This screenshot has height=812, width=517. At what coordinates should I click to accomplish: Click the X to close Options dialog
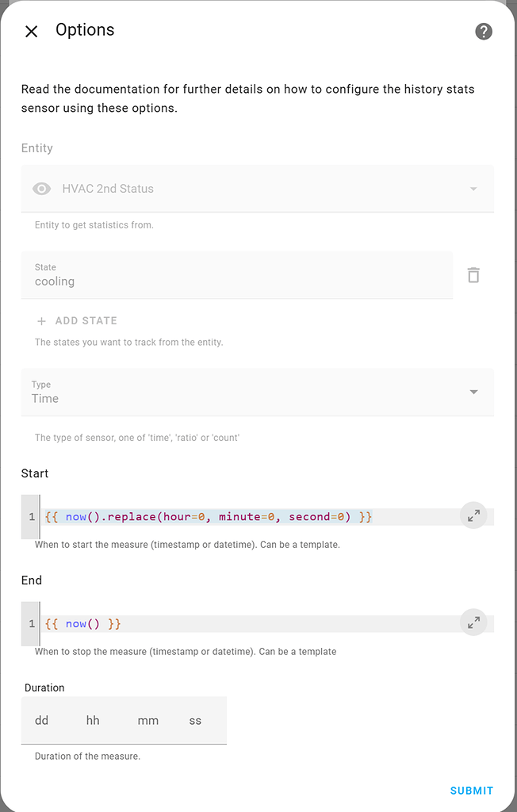tap(31, 31)
